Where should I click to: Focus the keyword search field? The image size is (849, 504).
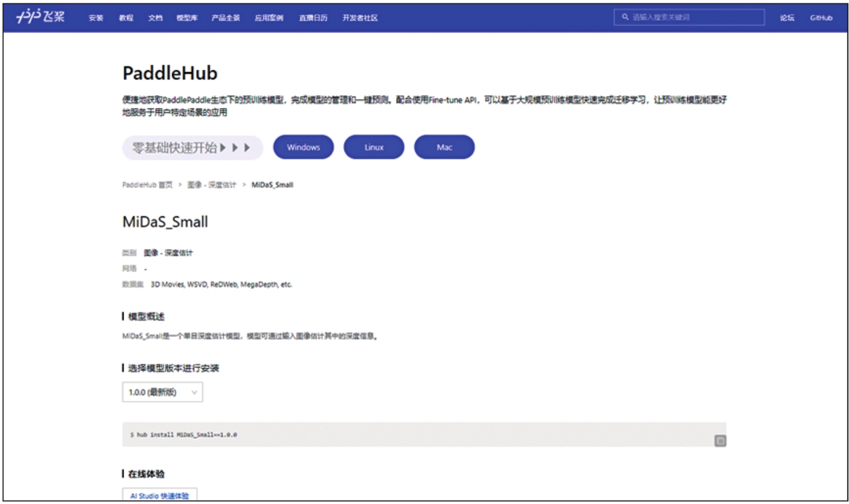tap(689, 17)
